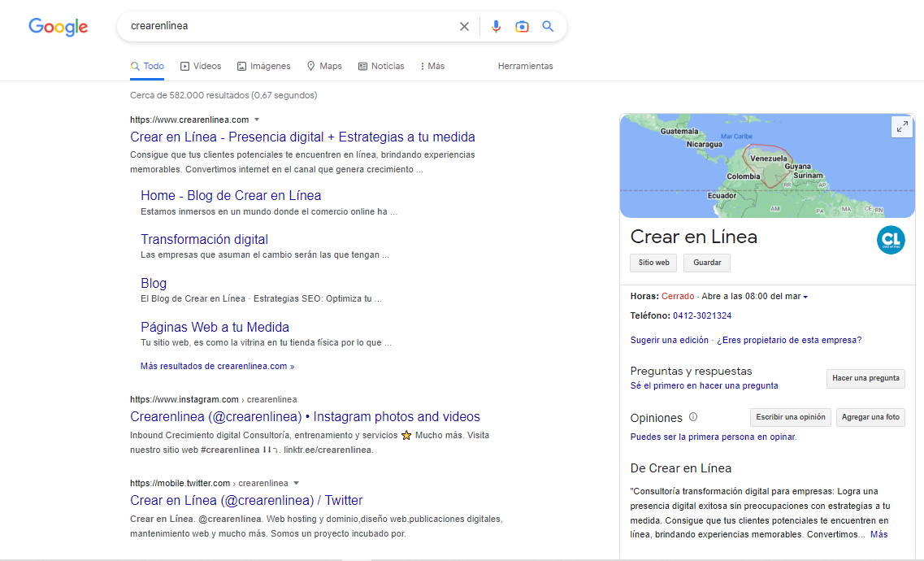Viewport: 924px width, 561px height.
Task: Switch to the Imágenes tab
Action: click(263, 66)
